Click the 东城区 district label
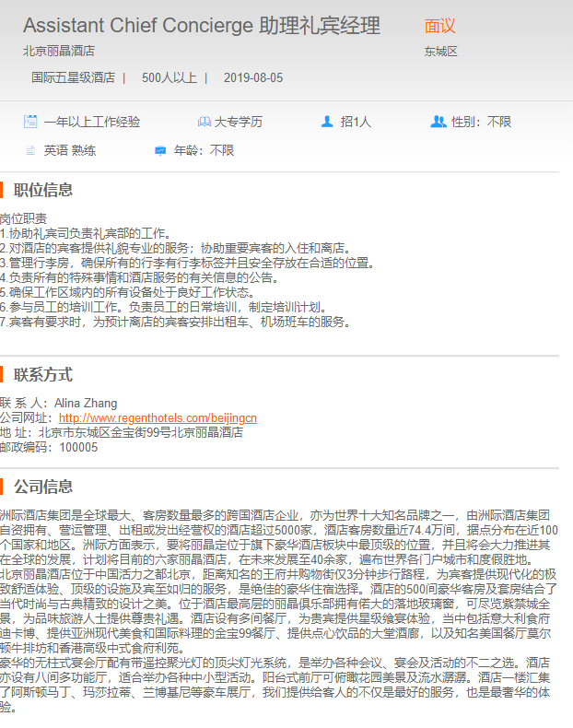Viewport: 573px width, 728px height. click(441, 52)
